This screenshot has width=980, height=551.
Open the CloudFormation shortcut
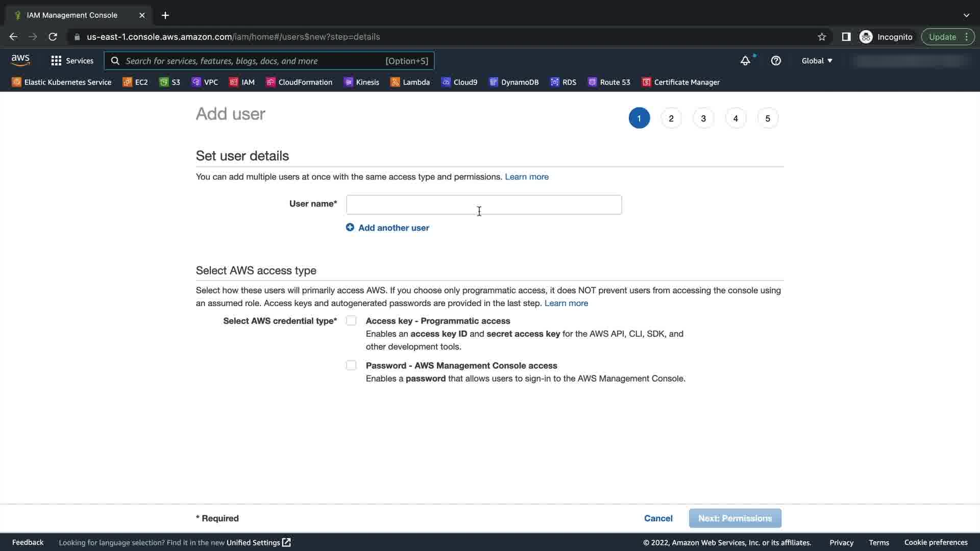coord(299,82)
